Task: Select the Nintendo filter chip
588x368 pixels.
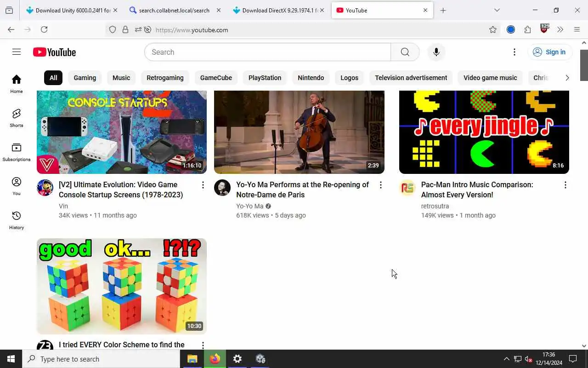Action: [x=311, y=78]
